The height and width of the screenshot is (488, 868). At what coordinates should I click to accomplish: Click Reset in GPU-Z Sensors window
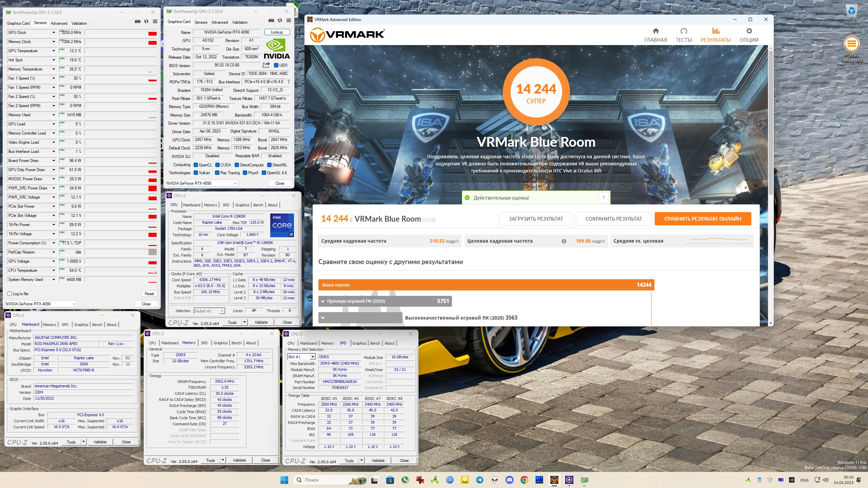149,294
